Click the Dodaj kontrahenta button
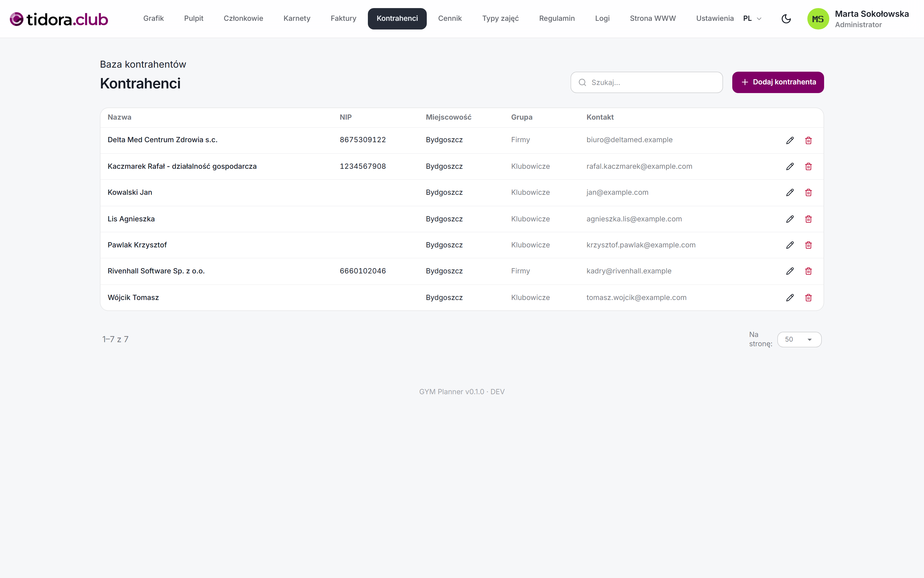 click(778, 82)
